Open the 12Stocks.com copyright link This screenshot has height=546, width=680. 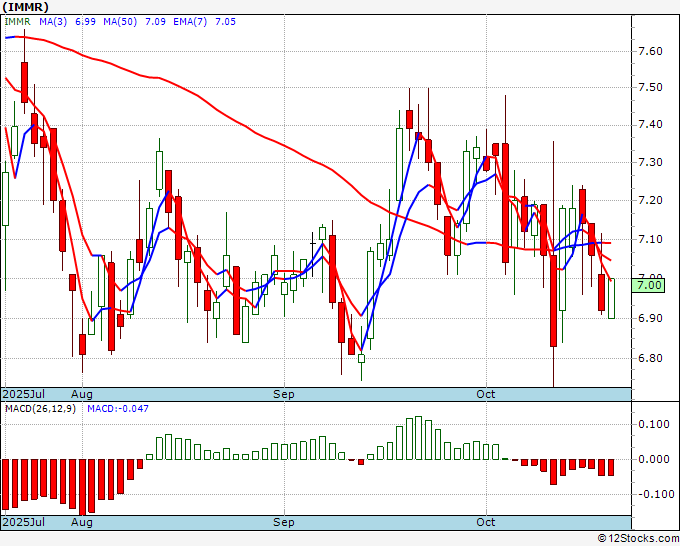click(638, 539)
